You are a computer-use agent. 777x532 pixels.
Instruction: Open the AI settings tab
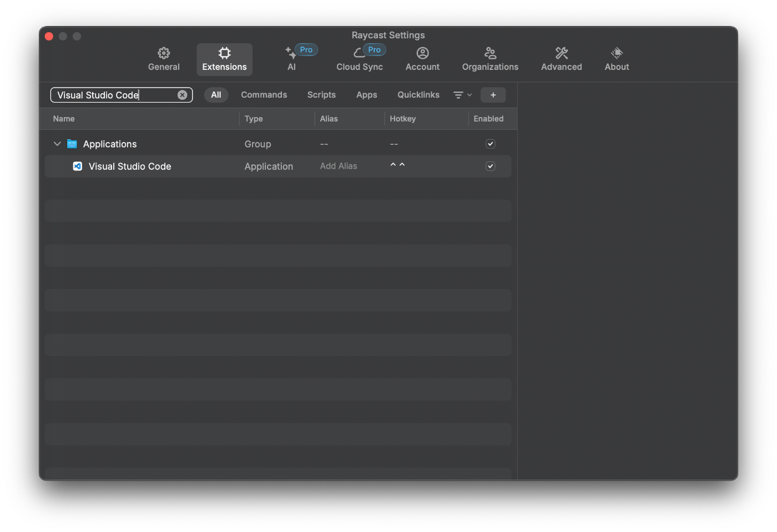click(x=291, y=59)
